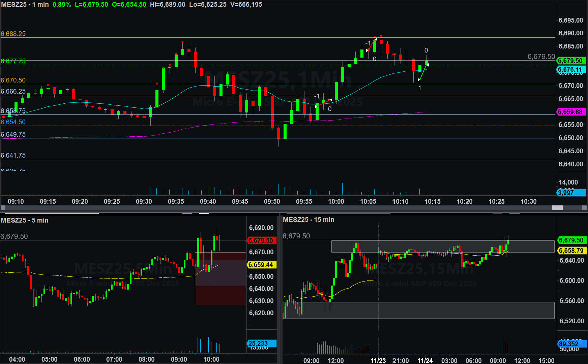
Task: Select the dark red zone rectangle on the 5 min chart
Action: pyautogui.click(x=220, y=296)
